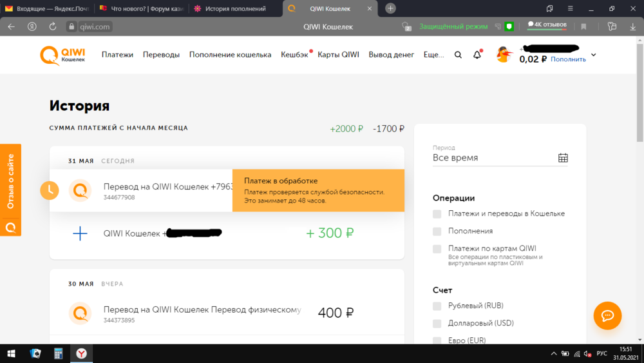Screen dimensions: 644x363
Task: Open Карты QIWI menu item
Action: 339,55
